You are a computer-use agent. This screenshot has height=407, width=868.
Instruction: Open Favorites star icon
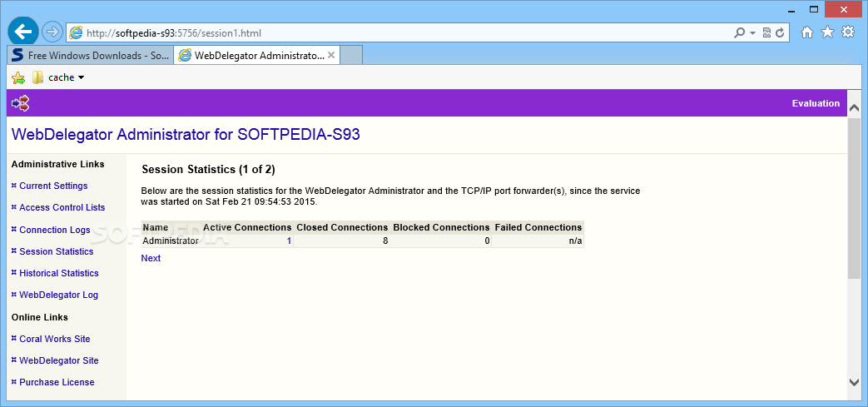827,32
